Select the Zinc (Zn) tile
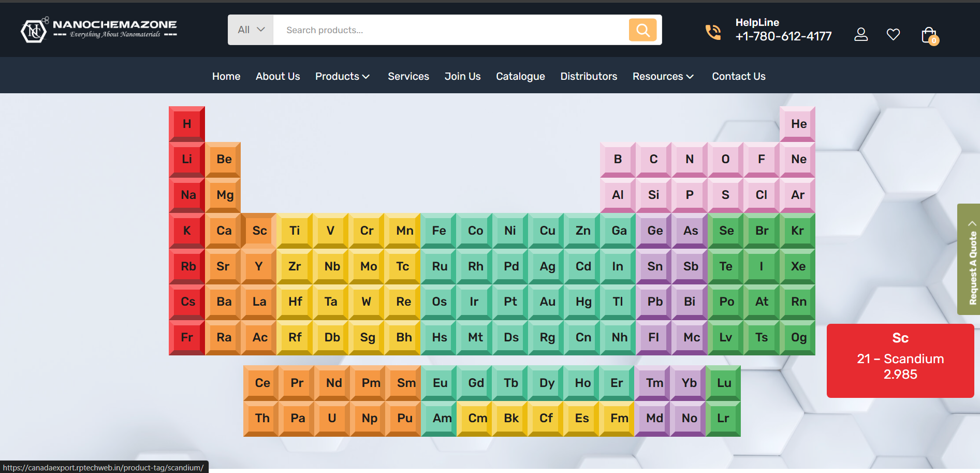 tap(582, 231)
